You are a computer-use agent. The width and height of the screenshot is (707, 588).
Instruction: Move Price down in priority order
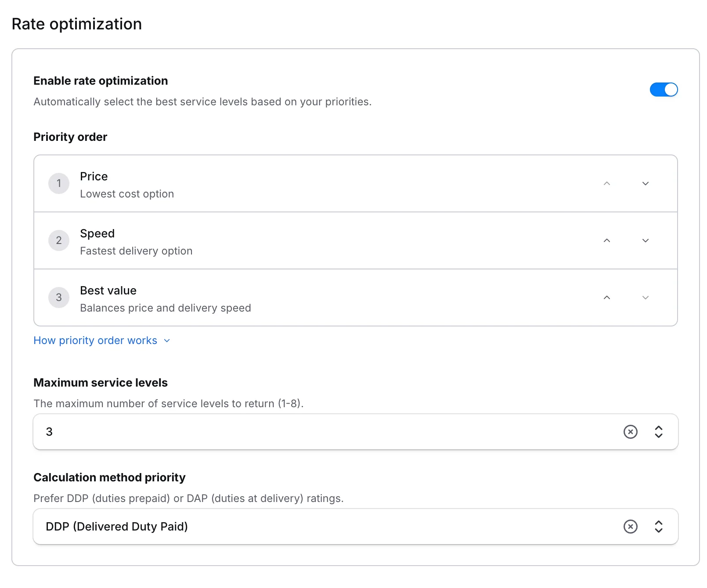click(645, 183)
